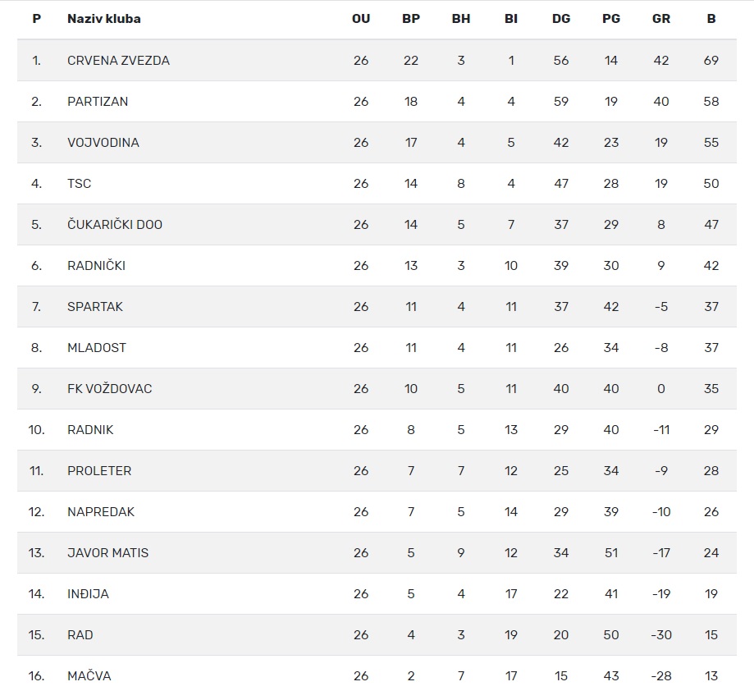Open the SPARTAK club entry
754x700 pixels.
click(x=95, y=307)
